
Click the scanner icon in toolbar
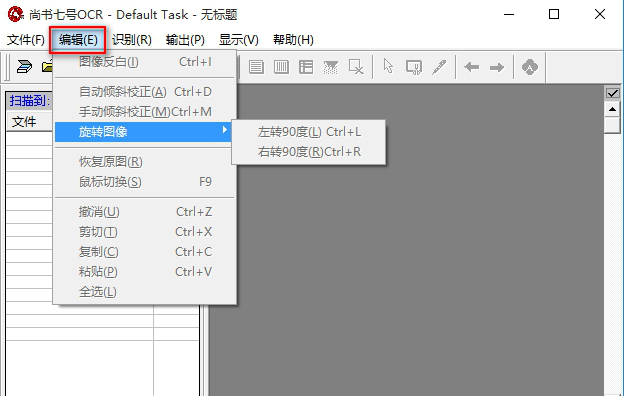pyautogui.click(x=24, y=66)
